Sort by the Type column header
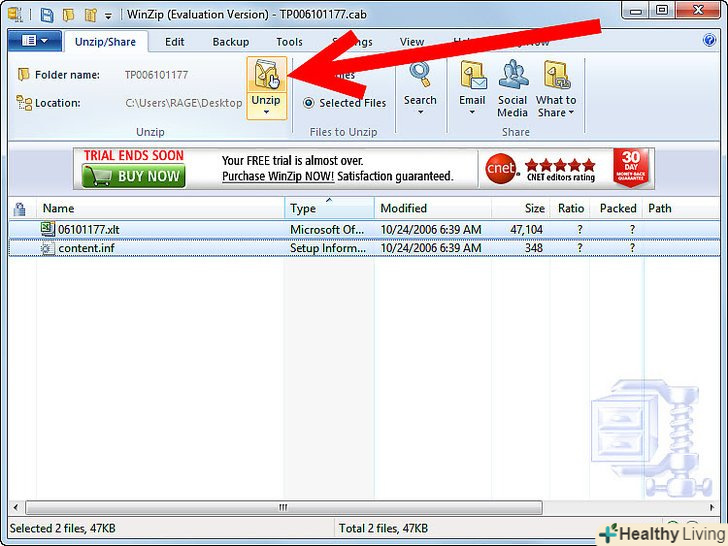 pyautogui.click(x=329, y=208)
